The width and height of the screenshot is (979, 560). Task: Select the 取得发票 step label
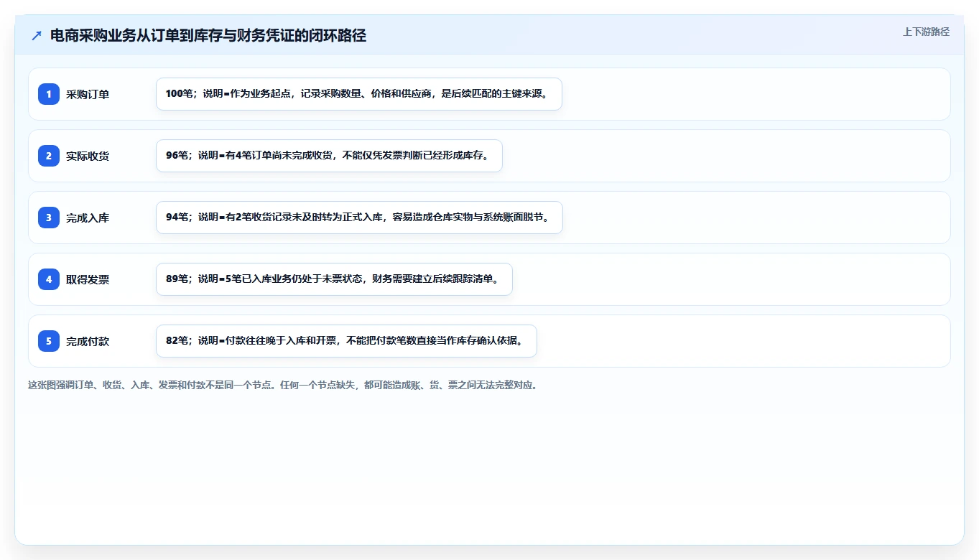(88, 279)
